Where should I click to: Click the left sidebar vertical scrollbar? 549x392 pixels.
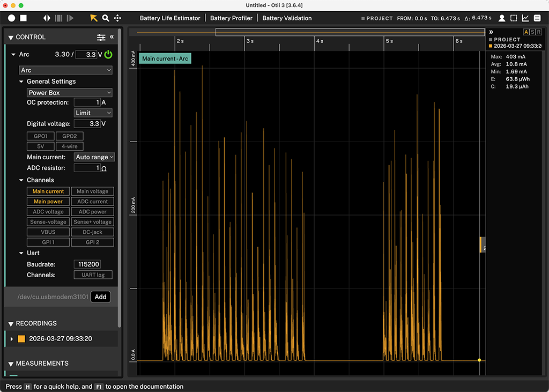120,179
